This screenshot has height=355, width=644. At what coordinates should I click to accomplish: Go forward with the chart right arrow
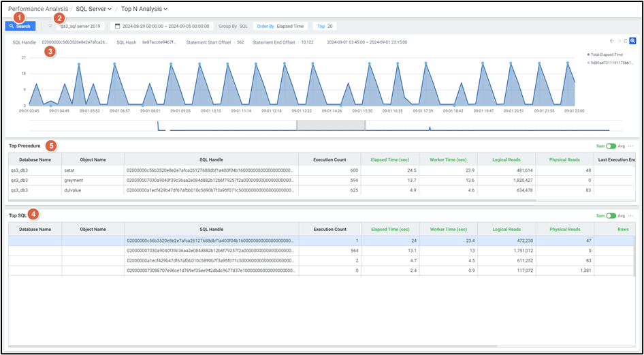tap(618, 42)
